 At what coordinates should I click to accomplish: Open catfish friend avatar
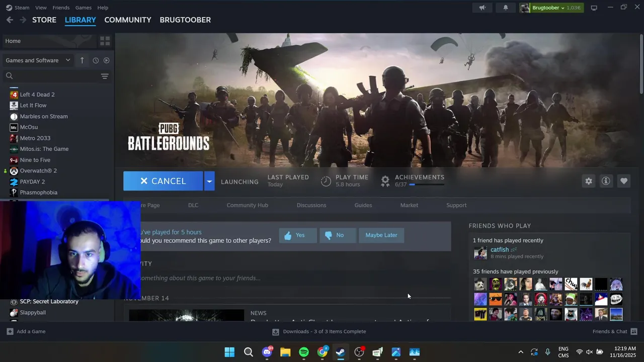(x=480, y=252)
